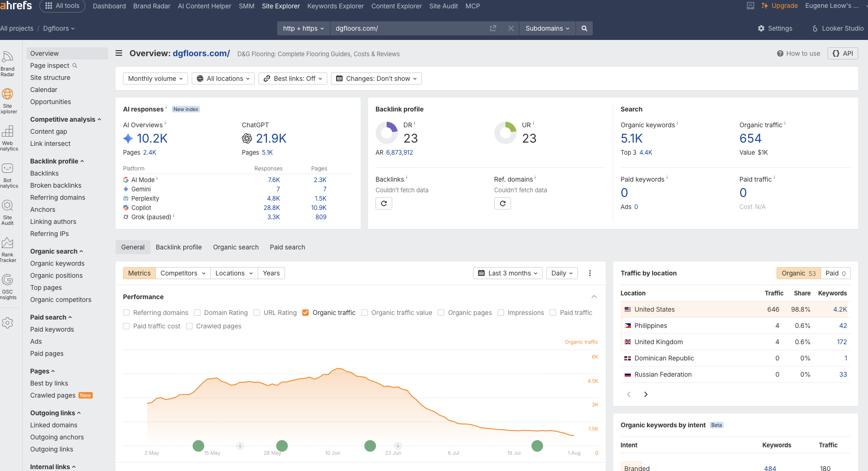Enable the Impressions checkbox

[501, 313]
